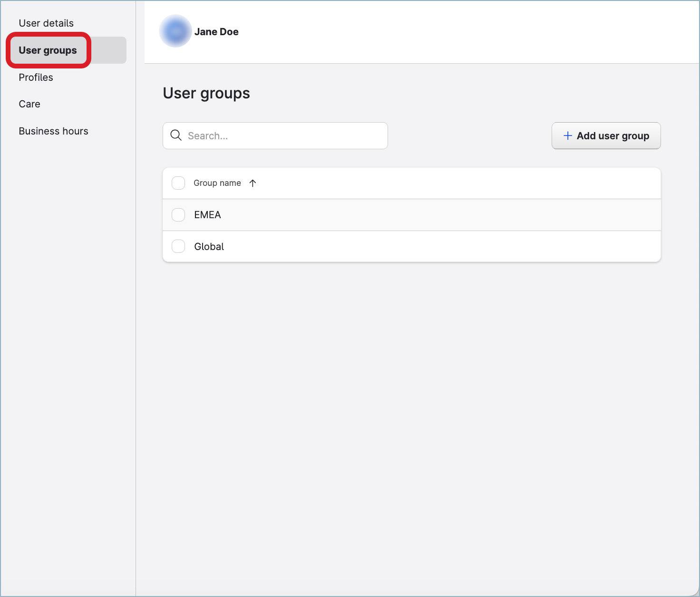Switch to the Profiles section
This screenshot has height=597, width=700.
36,77
